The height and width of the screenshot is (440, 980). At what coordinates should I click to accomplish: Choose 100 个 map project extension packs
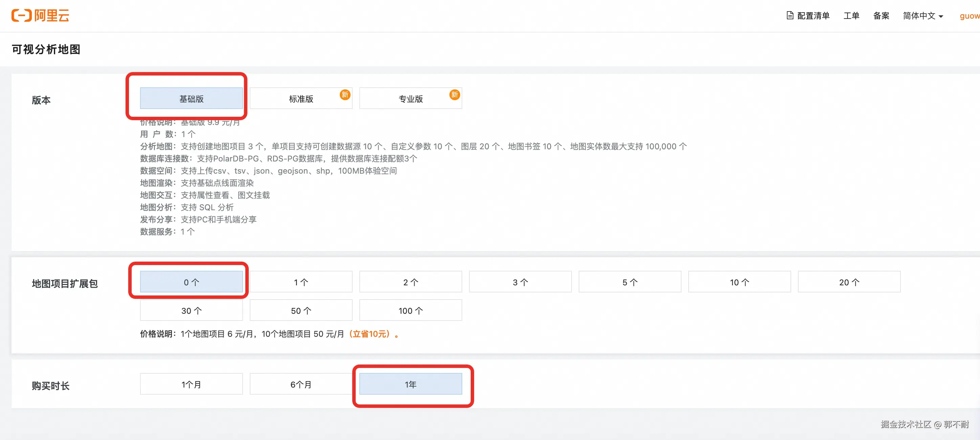click(x=410, y=311)
